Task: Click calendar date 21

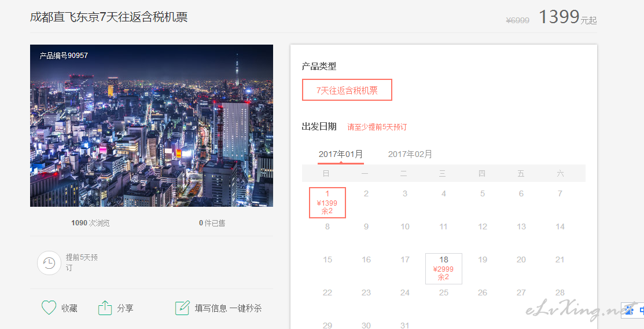Action: 560,259
